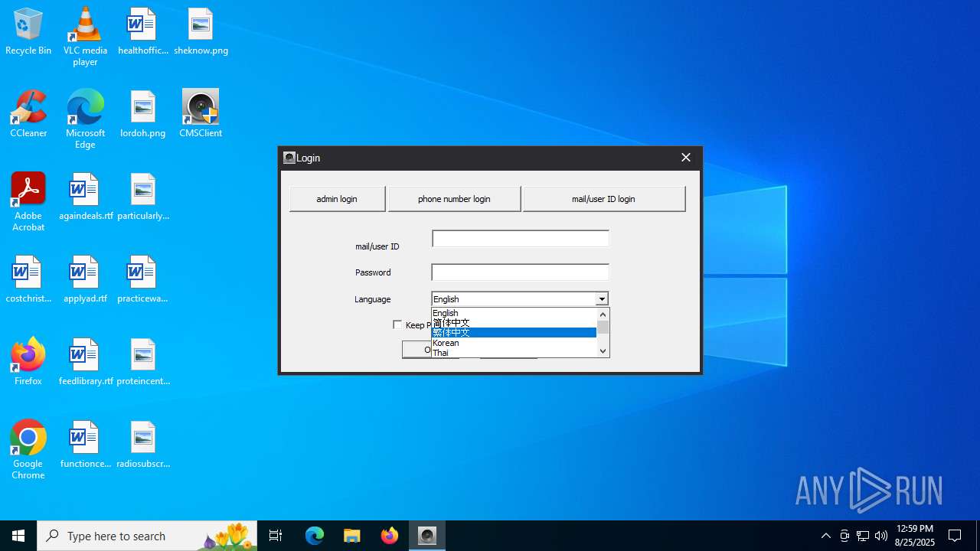This screenshot has width=980, height=551.
Task: Select practicewa... Word document icon
Action: [142, 279]
